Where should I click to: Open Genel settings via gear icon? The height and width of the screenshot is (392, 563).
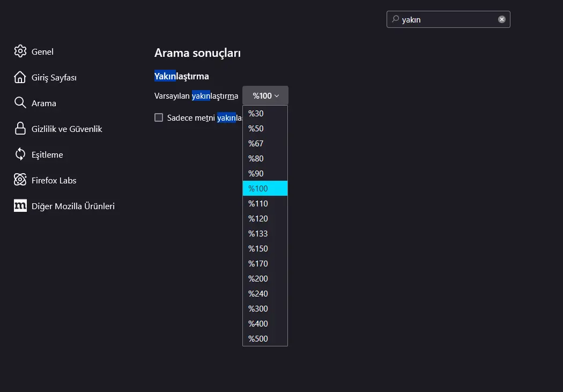20,51
